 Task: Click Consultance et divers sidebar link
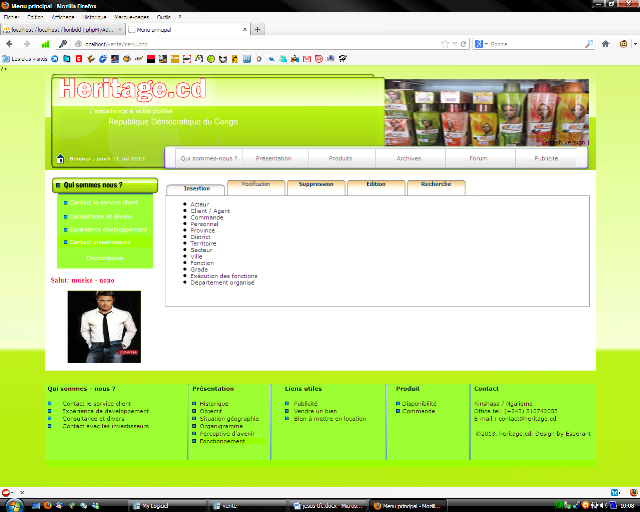tap(100, 216)
